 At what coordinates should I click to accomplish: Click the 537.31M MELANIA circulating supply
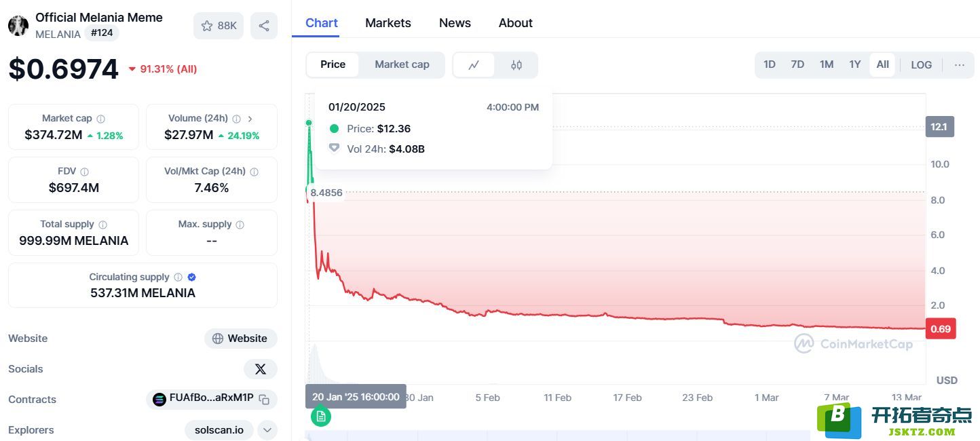click(143, 293)
